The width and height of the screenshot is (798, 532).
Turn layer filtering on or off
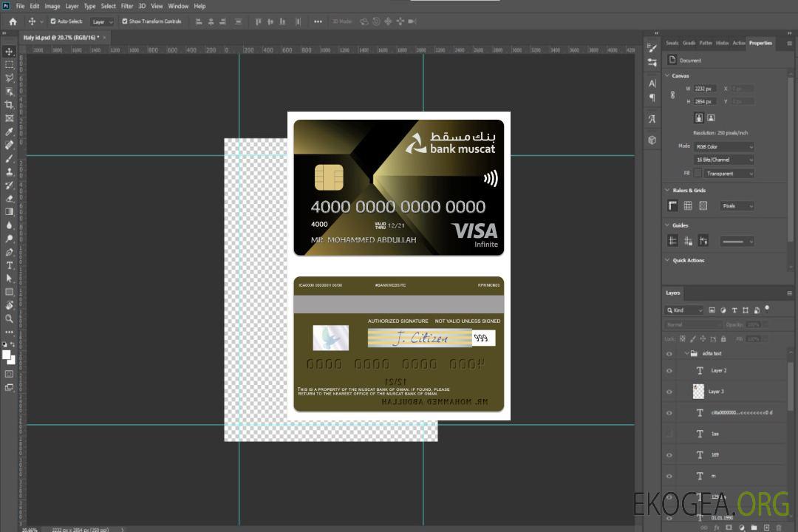click(767, 309)
